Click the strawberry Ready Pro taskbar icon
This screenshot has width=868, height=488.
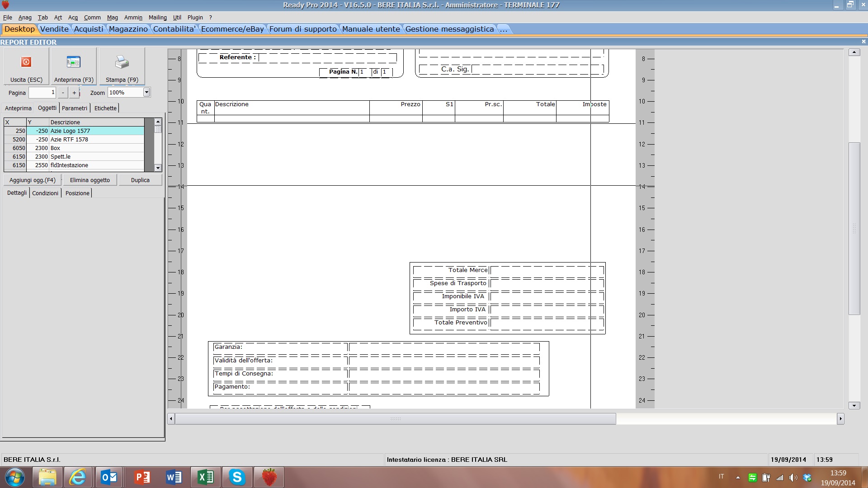[x=269, y=477]
